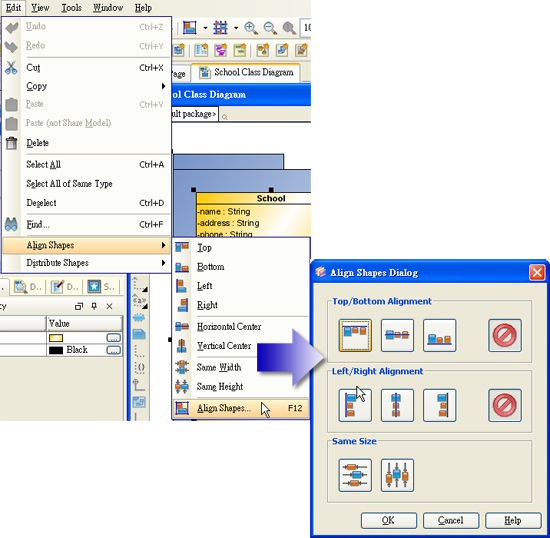Screen dimensions: 550x538
Task: Click the pin pane icon
Action: pyautogui.click(x=94, y=306)
